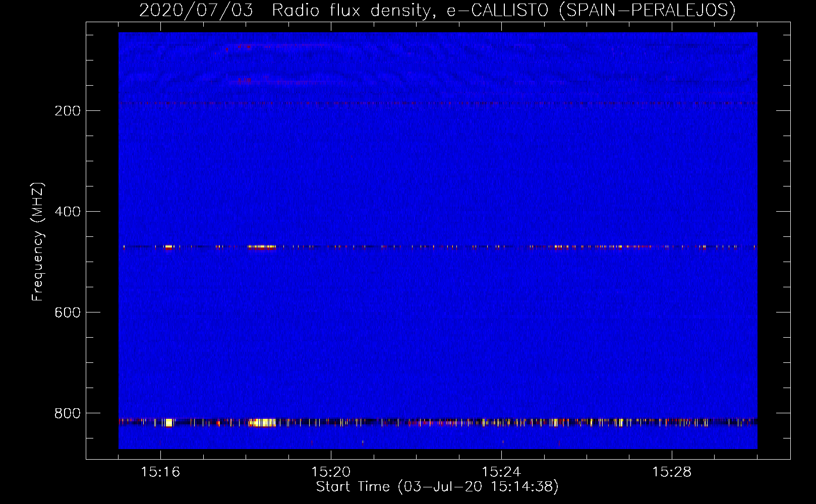Click the red burst near 15:18 at 470 MHz

262,247
